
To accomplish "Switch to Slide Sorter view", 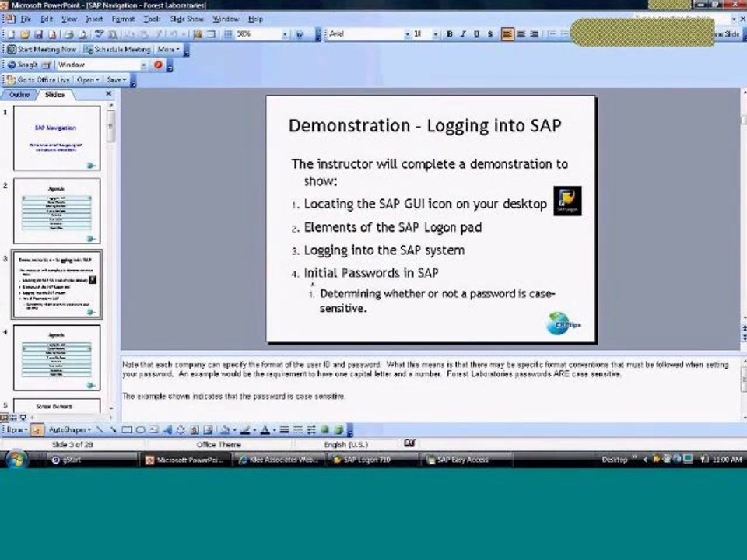I will [13, 418].
